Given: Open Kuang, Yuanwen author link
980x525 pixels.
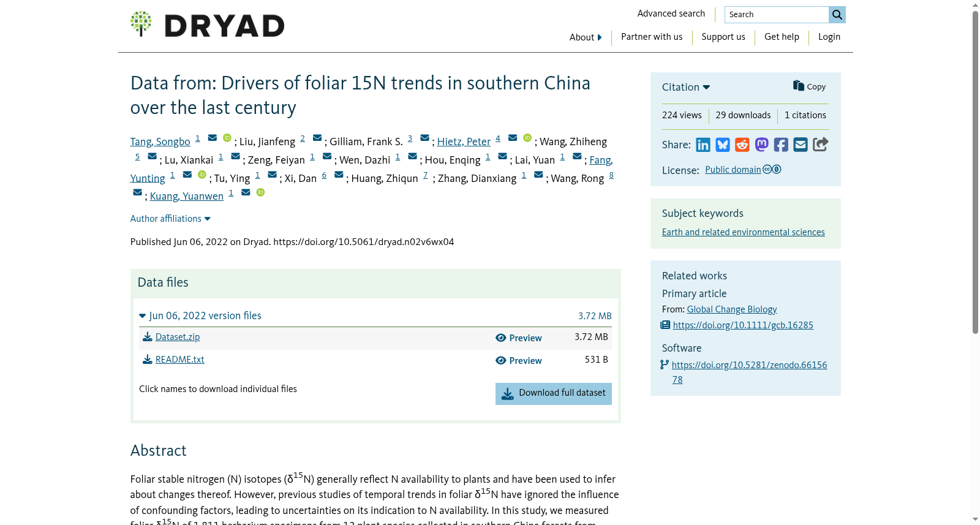Looking at the screenshot, I should (187, 196).
